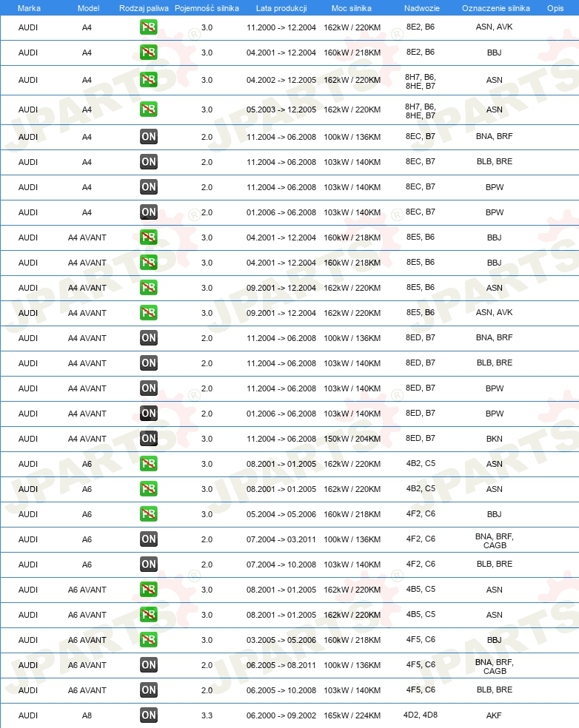
Task: Click the Marka column header
Action: click(29, 8)
